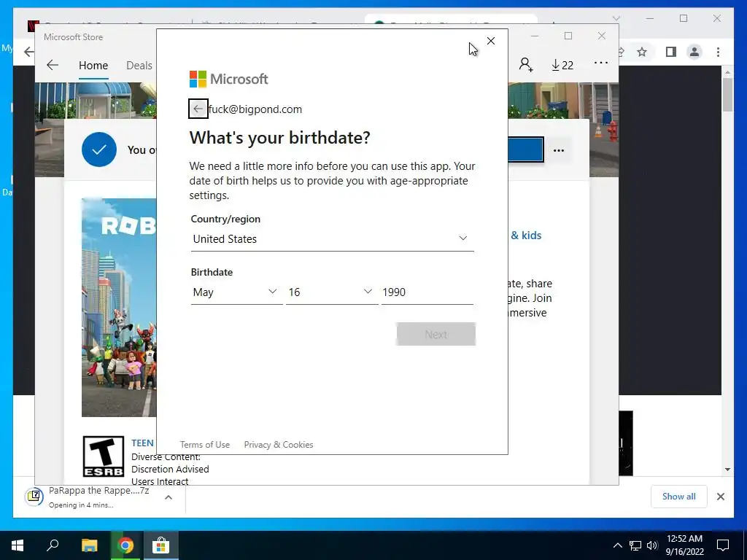Open Windows Start menu
This screenshot has height=560, width=747.
(x=18, y=545)
